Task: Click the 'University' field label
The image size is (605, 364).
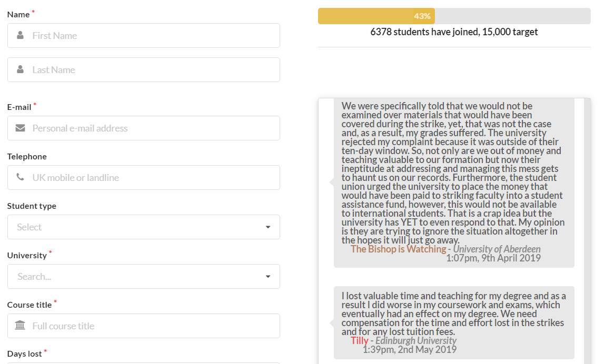Action: [27, 255]
